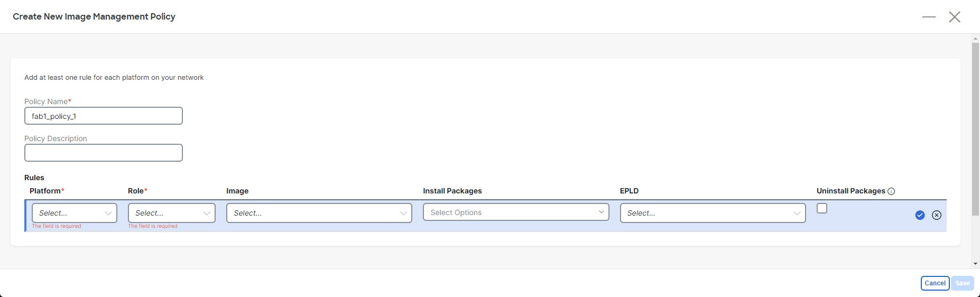Viewport: 980px width, 297px height.
Task: Expand the Image select dropdown
Action: coord(319,213)
